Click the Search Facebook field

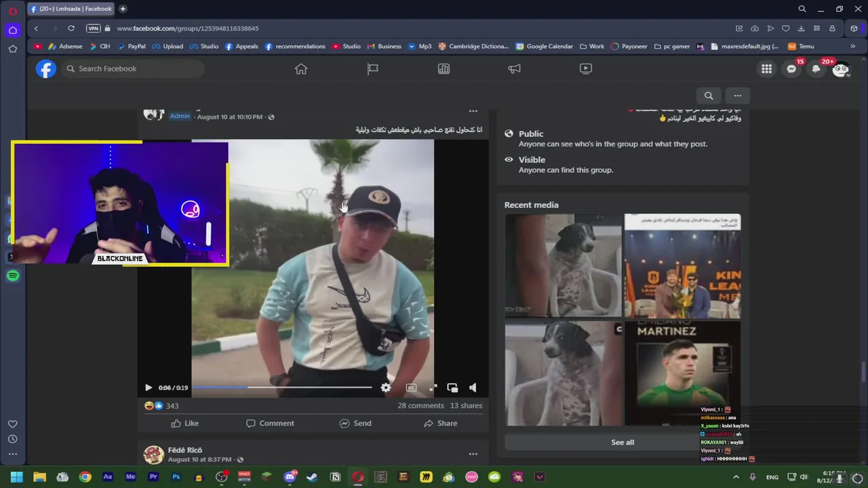(133, 68)
